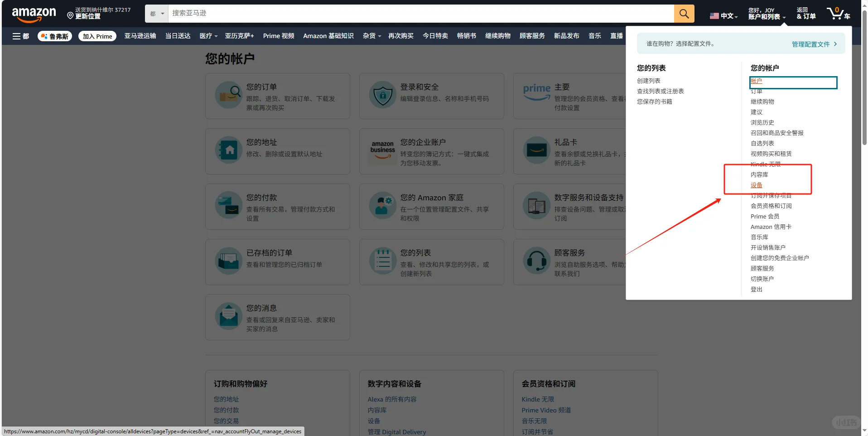
Task: Open the hamburger all-menu icon
Action: [16, 36]
